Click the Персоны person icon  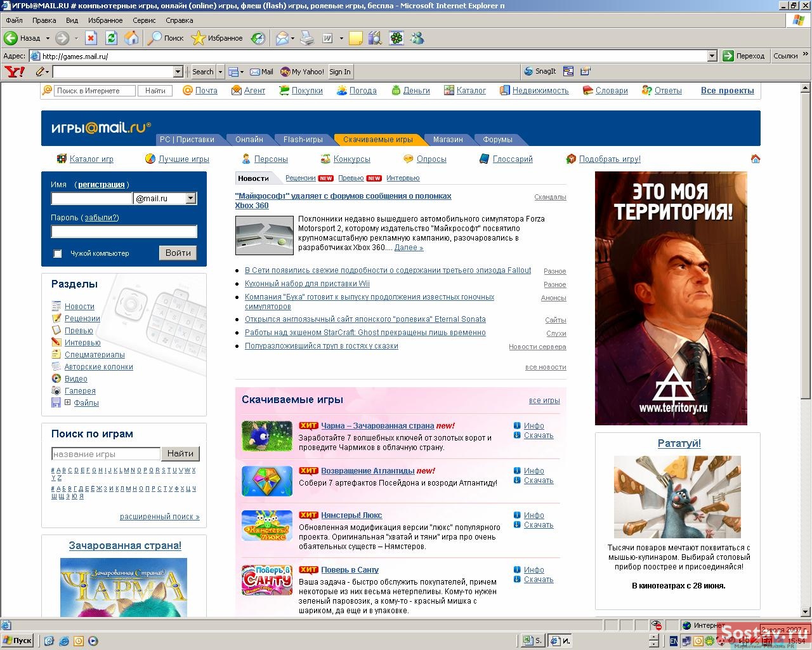click(246, 159)
